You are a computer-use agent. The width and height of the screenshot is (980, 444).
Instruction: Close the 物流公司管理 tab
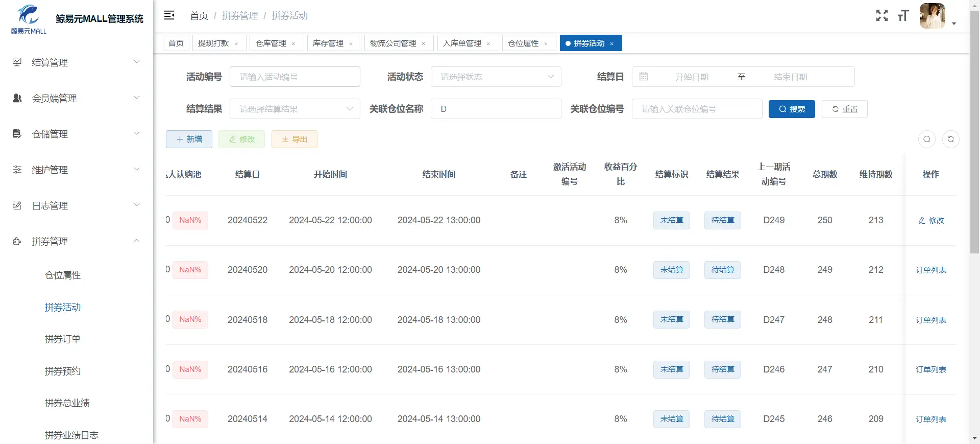tap(423, 44)
